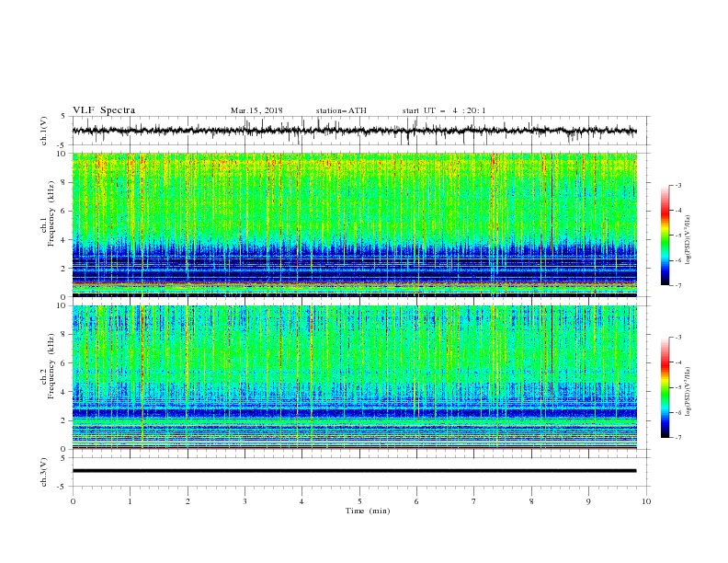Click the "station=ATH" header label
Viewport: 728px width, 563px height.
tap(341, 110)
